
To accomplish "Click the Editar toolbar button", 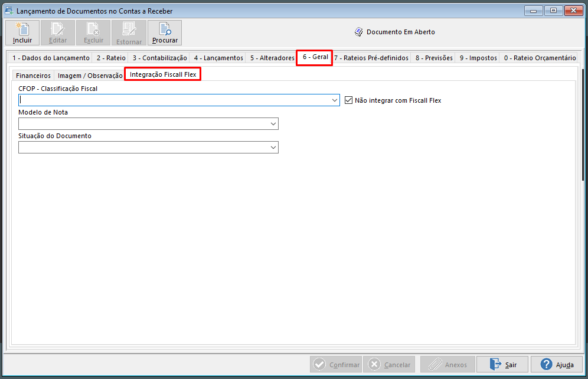I will [x=58, y=33].
